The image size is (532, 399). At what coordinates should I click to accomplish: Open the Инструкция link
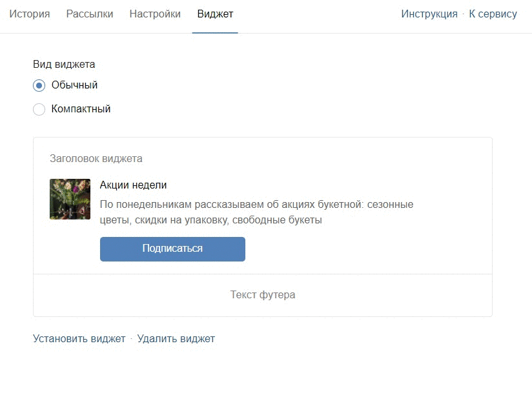click(x=429, y=14)
